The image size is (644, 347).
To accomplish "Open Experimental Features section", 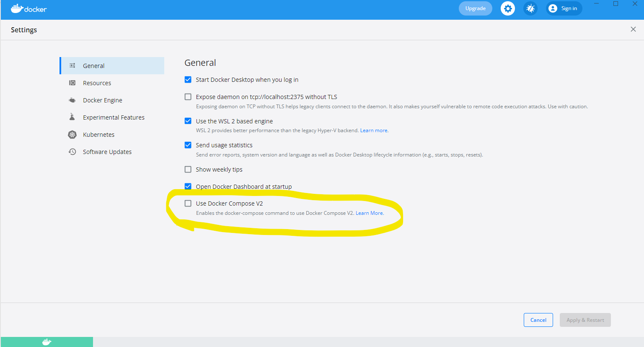I will [112, 117].
